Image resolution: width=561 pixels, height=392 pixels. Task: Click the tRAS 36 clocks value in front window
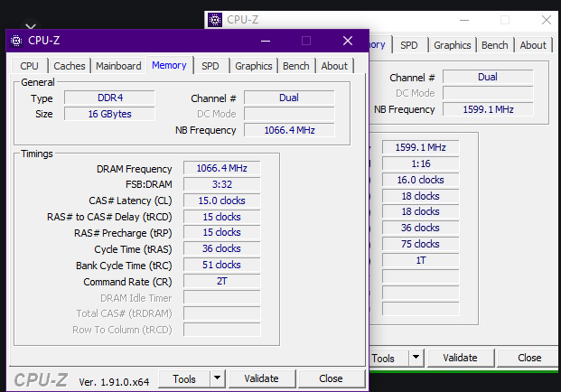(222, 248)
